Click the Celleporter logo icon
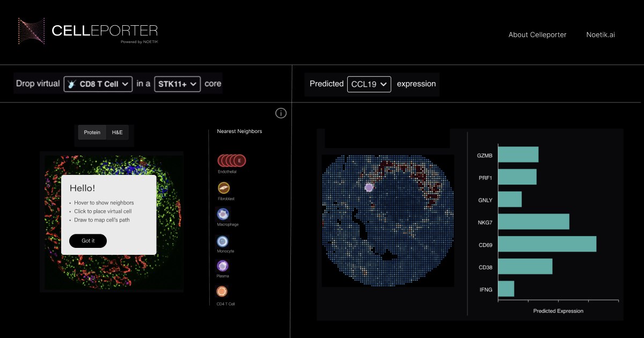 [x=32, y=31]
